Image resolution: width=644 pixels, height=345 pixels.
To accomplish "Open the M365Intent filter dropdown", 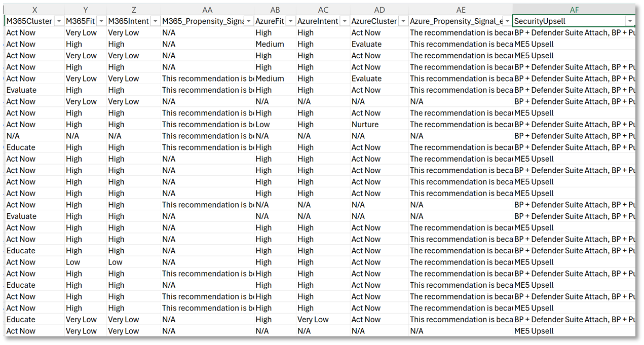I will (x=155, y=21).
